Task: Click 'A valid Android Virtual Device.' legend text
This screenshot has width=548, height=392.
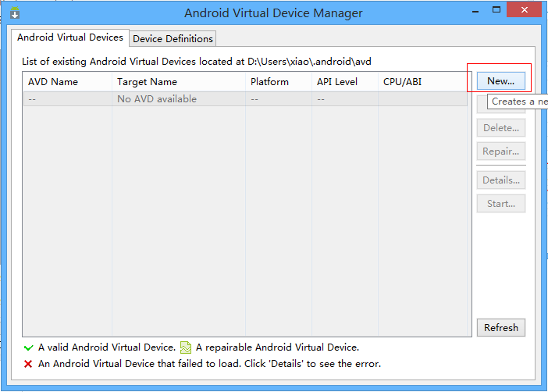Action: [x=107, y=347]
